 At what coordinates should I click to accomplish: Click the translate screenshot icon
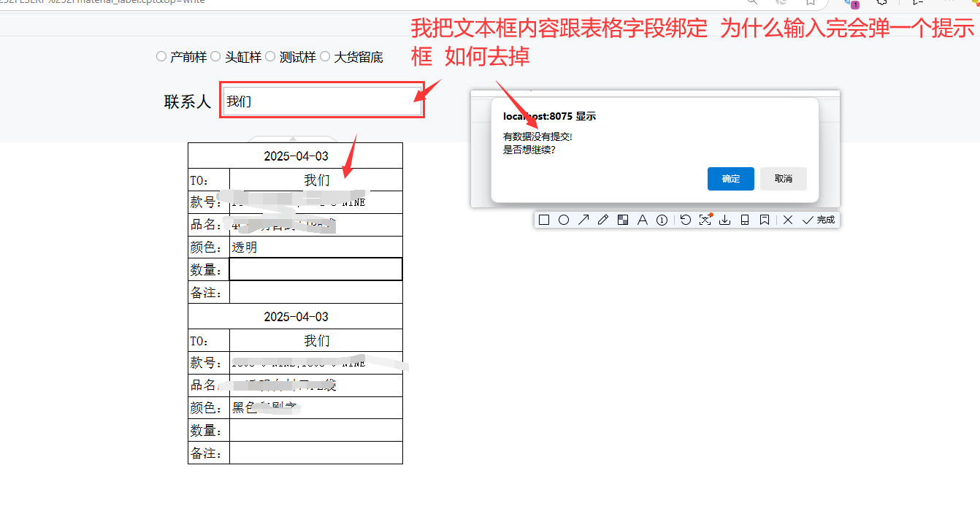tap(705, 220)
